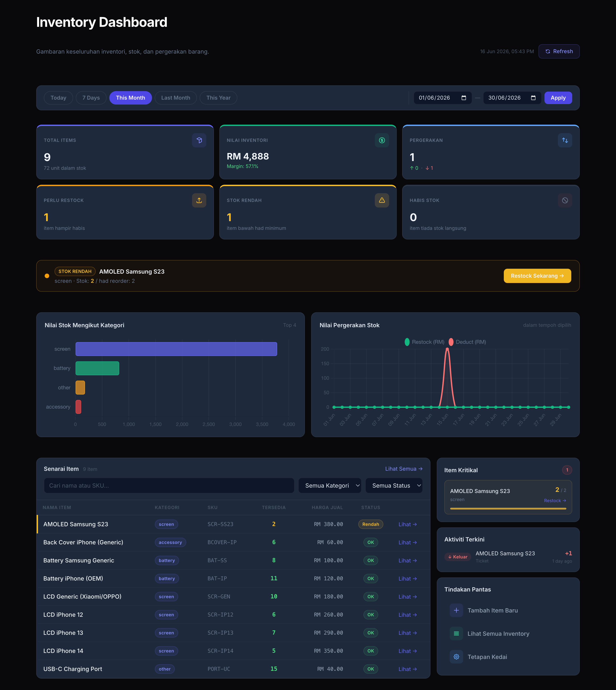Open the start date calendar picker icon
Image resolution: width=616 pixels, height=690 pixels.
464,98
